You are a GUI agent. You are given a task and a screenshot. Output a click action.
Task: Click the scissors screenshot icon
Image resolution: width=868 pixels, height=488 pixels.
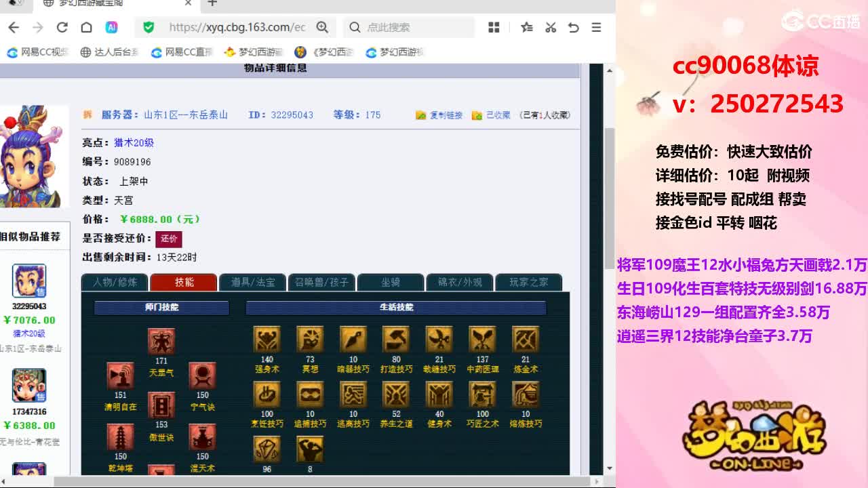pos(551,27)
